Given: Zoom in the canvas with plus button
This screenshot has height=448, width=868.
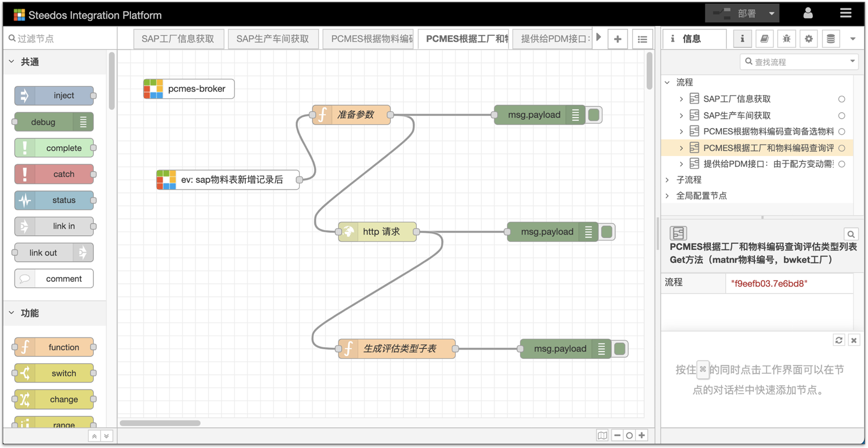Looking at the screenshot, I should click(642, 436).
